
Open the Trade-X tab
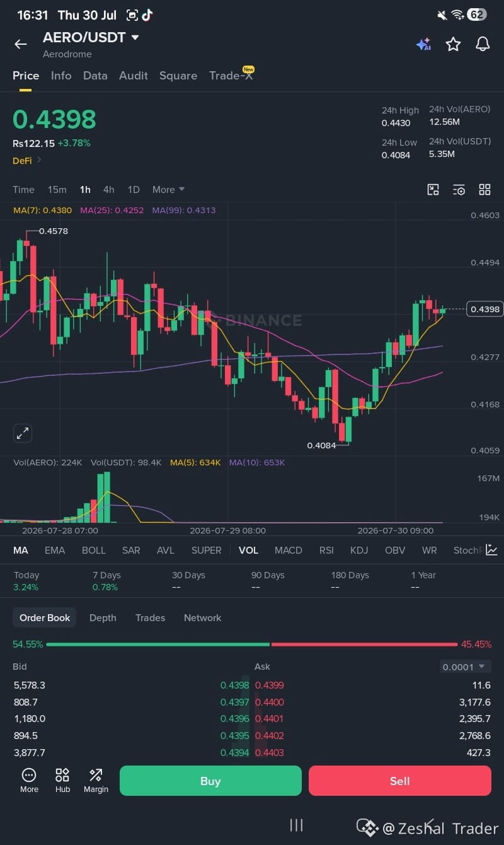tap(231, 76)
